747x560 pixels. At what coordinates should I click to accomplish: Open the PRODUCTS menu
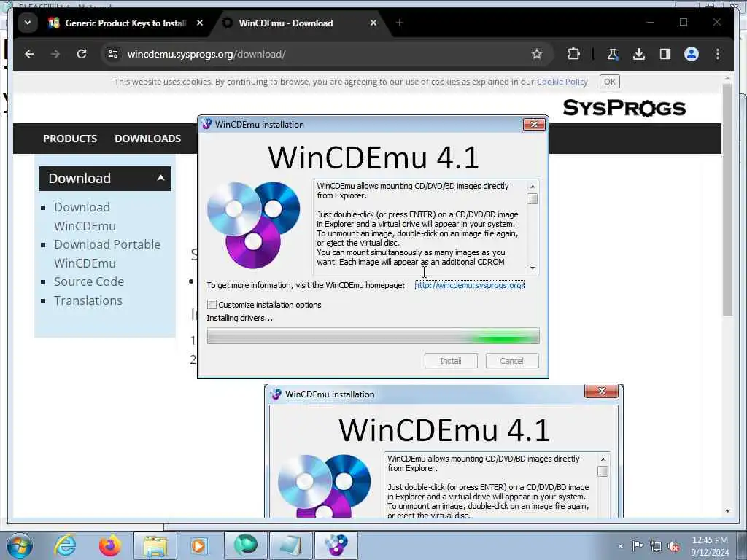pos(70,139)
